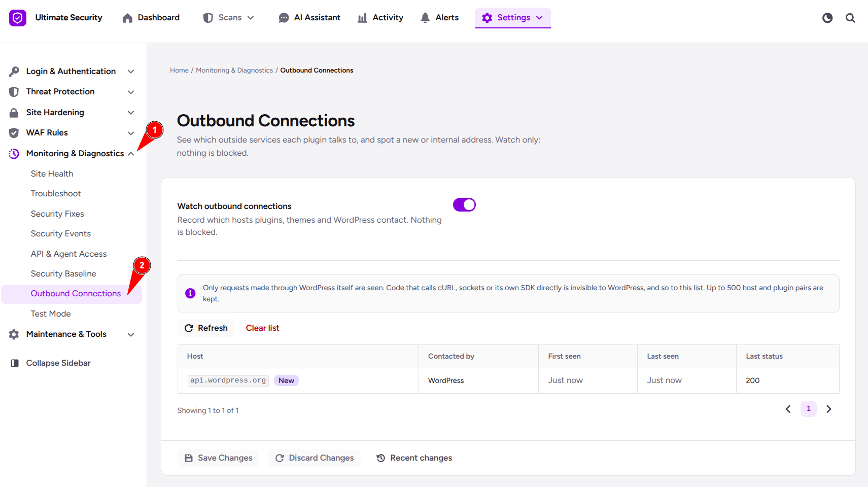Screen dimensions: 868x487
Task: Click the Maintenance & Tools gear icon
Action: coord(14,334)
